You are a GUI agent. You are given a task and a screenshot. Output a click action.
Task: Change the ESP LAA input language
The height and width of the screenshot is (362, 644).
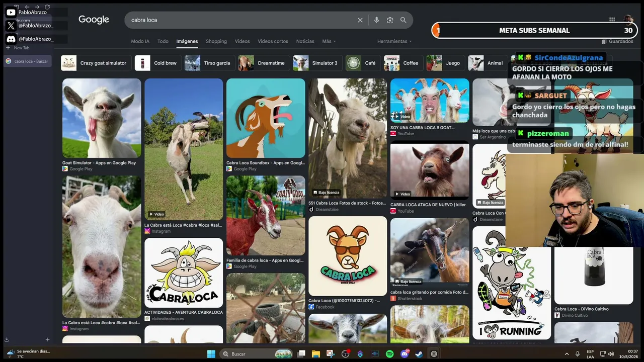(590, 354)
